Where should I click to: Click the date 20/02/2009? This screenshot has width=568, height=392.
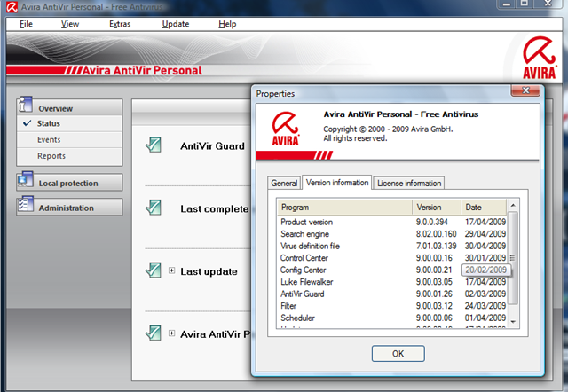pyautogui.click(x=485, y=270)
